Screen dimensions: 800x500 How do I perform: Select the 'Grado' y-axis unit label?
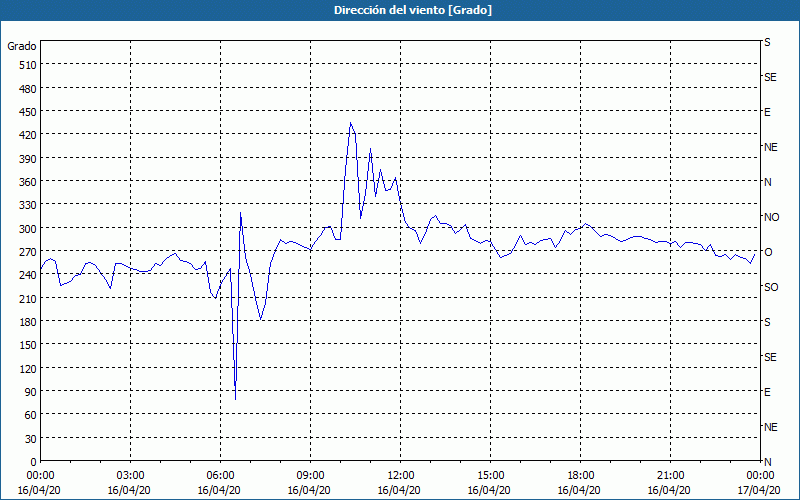pyautogui.click(x=22, y=46)
